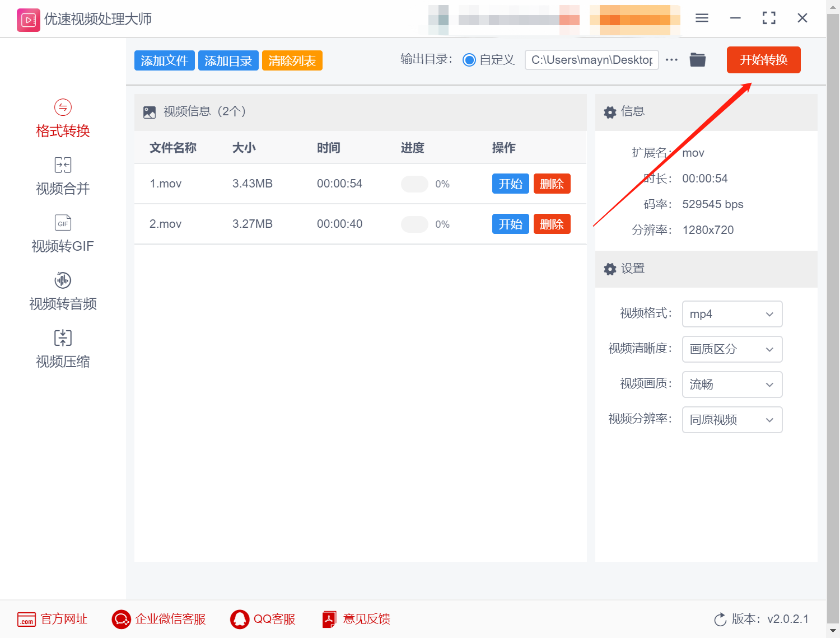The image size is (840, 638).
Task: Click the 大小 column header
Action: coord(244,148)
